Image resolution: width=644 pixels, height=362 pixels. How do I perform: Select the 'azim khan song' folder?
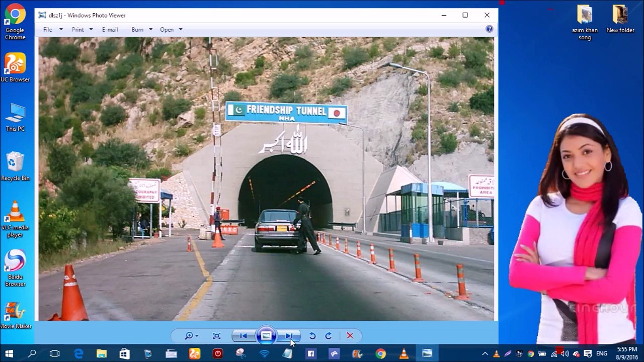point(585,23)
